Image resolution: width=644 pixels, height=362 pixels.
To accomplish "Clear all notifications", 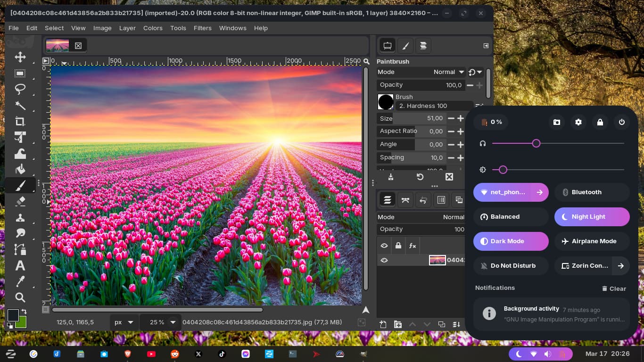I will point(614,288).
